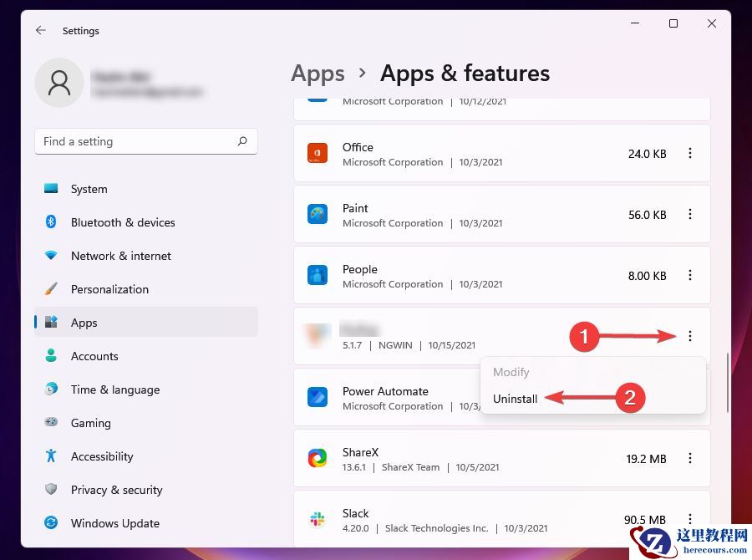The image size is (752, 560).
Task: Click the Apps breadcrumb link
Action: 318,74
